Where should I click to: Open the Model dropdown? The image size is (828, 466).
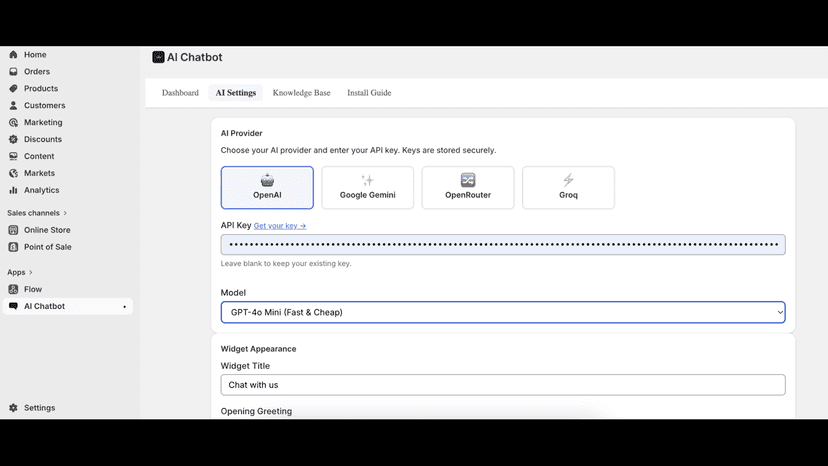pyautogui.click(x=503, y=312)
